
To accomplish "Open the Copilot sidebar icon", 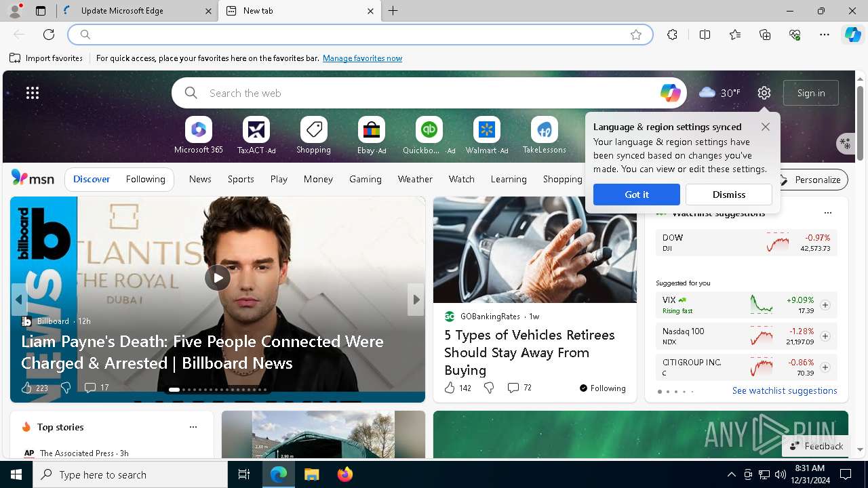I will 852,35.
